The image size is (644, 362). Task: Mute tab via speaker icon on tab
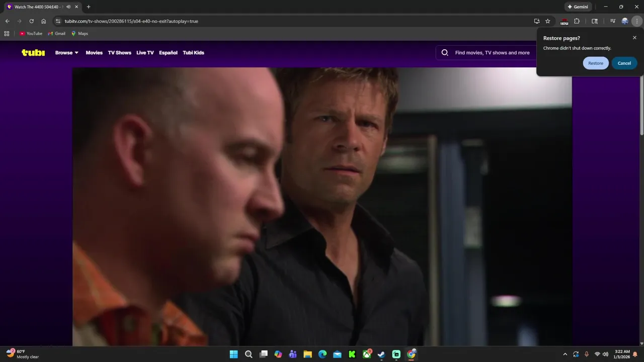68,7
